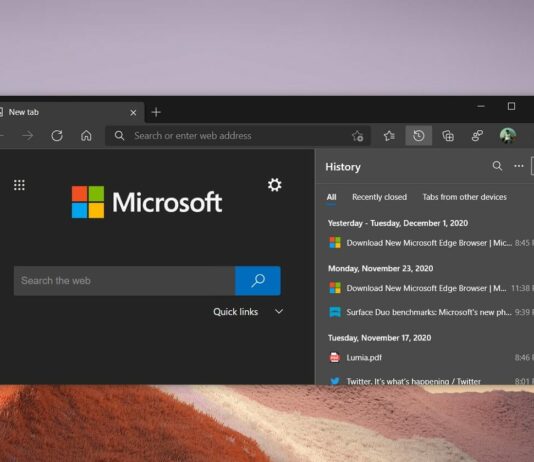
Task: Open Twitter history entry
Action: click(430, 381)
